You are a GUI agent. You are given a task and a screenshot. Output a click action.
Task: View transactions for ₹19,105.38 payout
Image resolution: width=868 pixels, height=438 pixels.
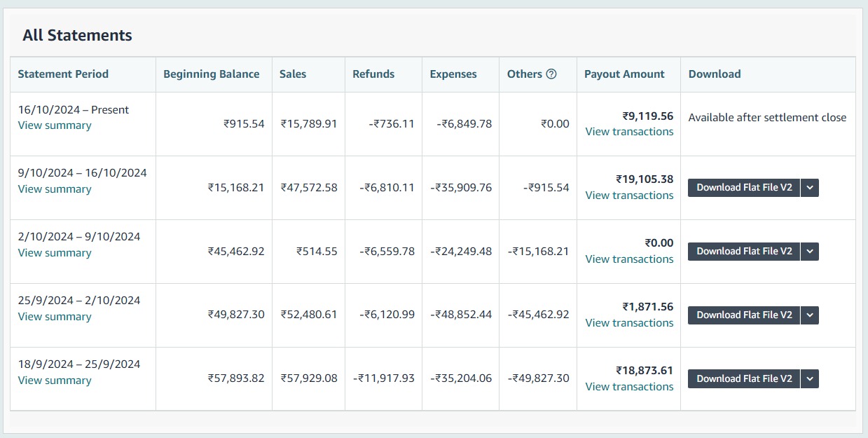[629, 196]
